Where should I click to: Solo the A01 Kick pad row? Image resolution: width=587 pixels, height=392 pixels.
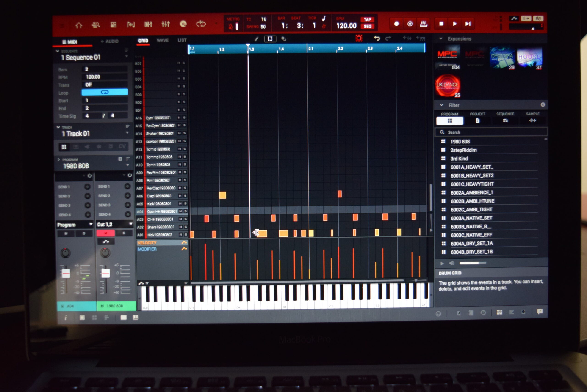click(186, 235)
